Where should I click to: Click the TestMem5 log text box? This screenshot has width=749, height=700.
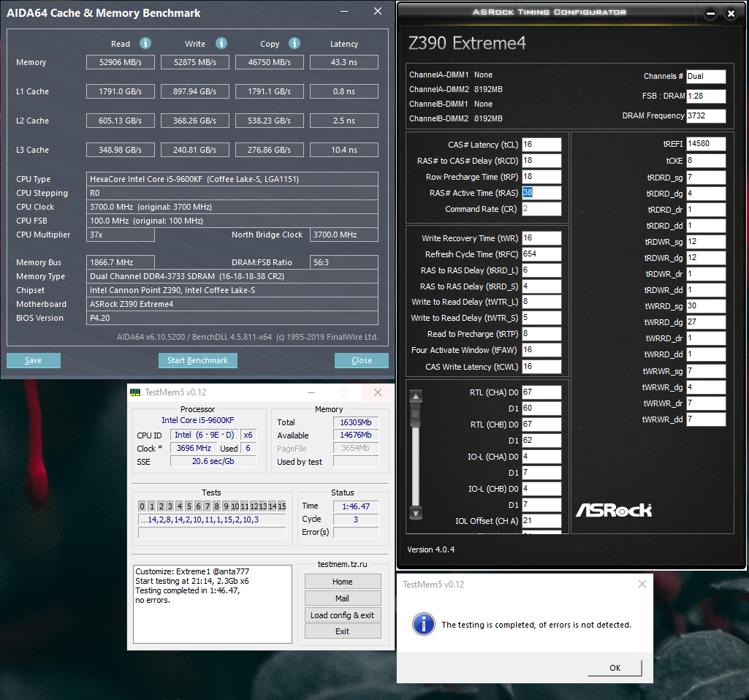coord(213,604)
